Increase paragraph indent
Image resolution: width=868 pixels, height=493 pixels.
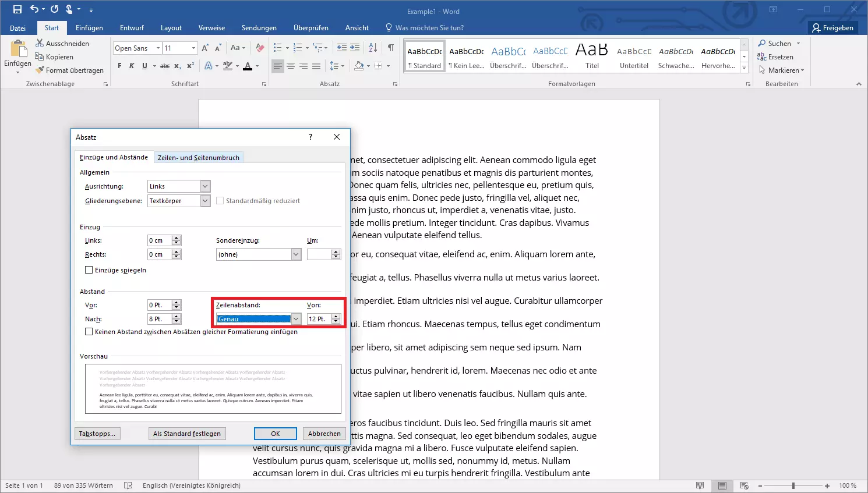tap(355, 48)
